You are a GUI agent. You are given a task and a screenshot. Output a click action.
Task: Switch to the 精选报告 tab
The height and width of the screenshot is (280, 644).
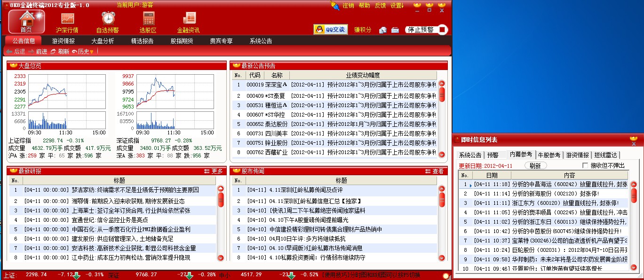pos(142,41)
